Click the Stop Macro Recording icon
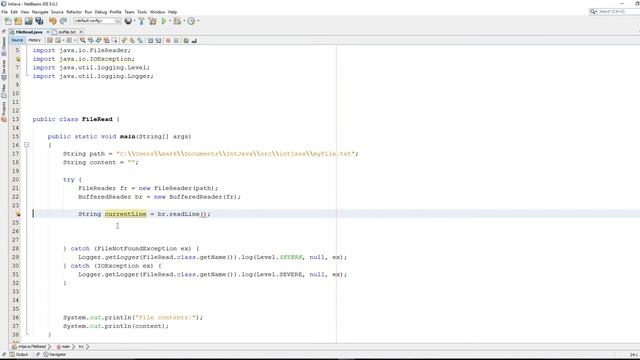Viewport: 640px width, 360px height. tap(176, 40)
